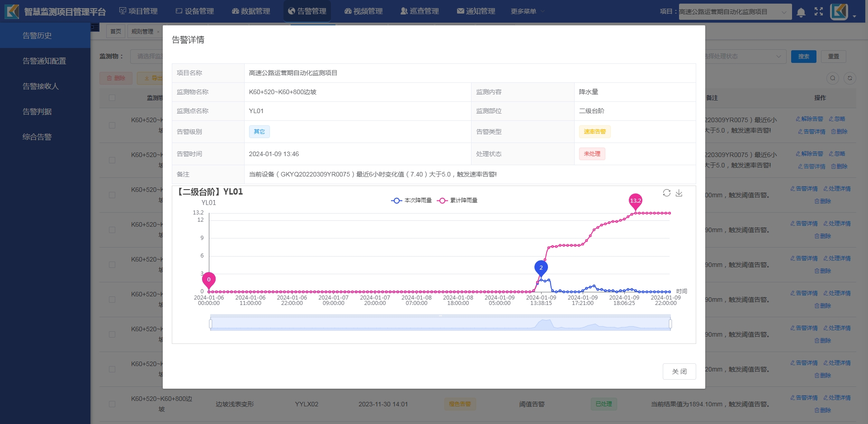Open the project selector dropdown
Image resolution: width=868 pixels, height=424 pixels.
coord(735,12)
